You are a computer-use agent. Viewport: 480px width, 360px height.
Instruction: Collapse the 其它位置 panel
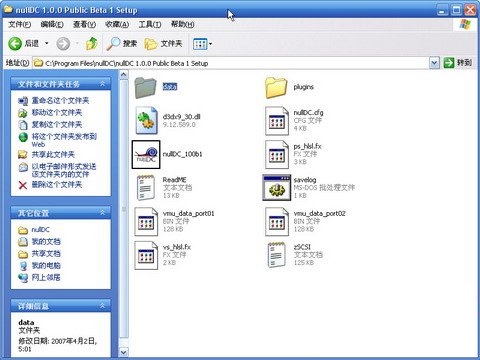102,212
